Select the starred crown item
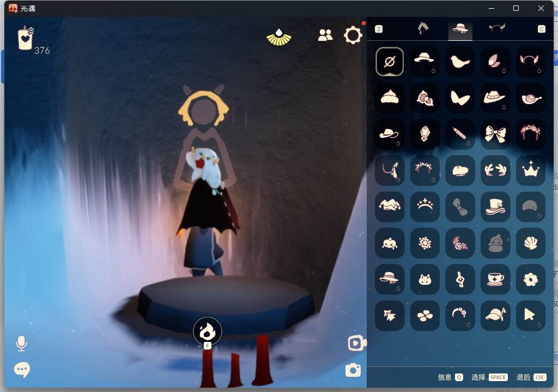Viewport: 558px width, 392px height. point(530,170)
